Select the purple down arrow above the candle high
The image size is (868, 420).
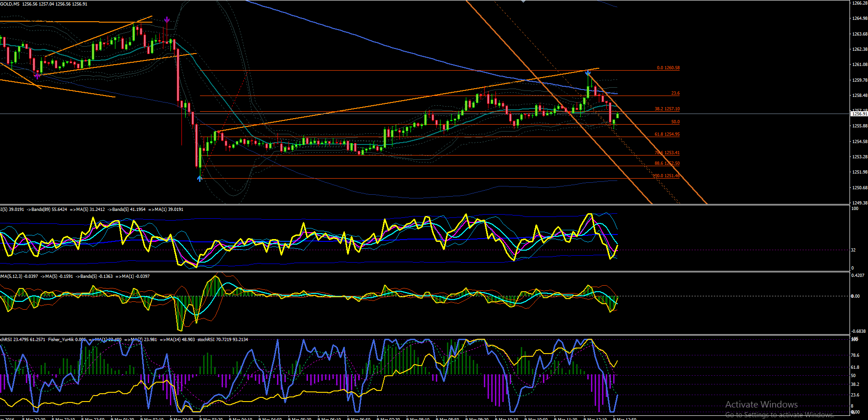coord(167,20)
